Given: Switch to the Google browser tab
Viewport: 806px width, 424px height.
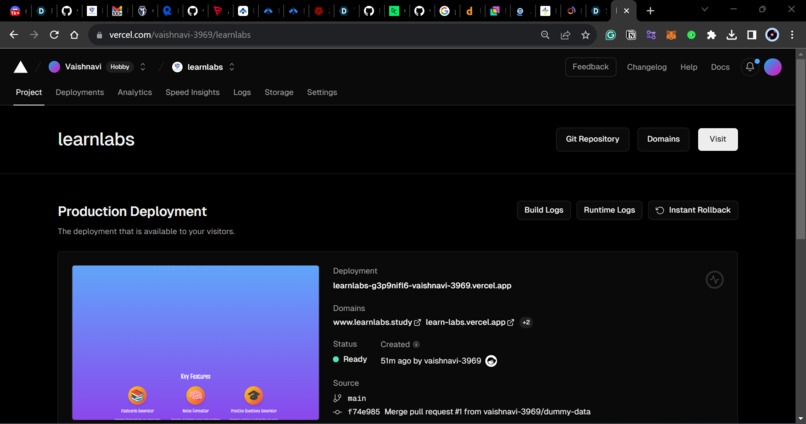Looking at the screenshot, I should (x=445, y=10).
